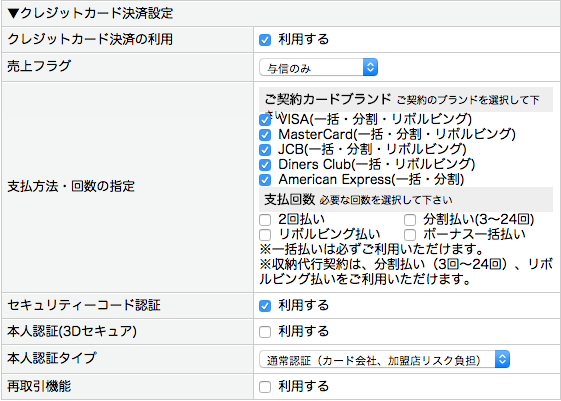The width and height of the screenshot is (561, 401).
Task: Click the 再取引機能 row label
Action: [39, 386]
